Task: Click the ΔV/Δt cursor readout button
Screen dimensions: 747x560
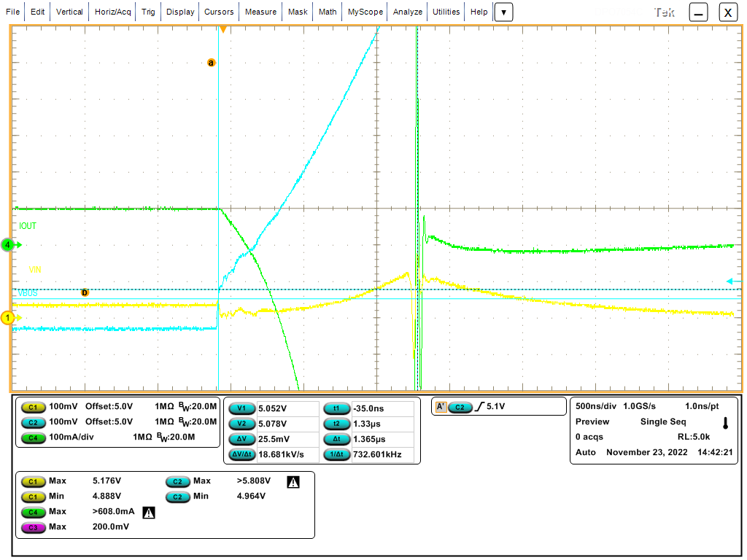Action: 240,454
